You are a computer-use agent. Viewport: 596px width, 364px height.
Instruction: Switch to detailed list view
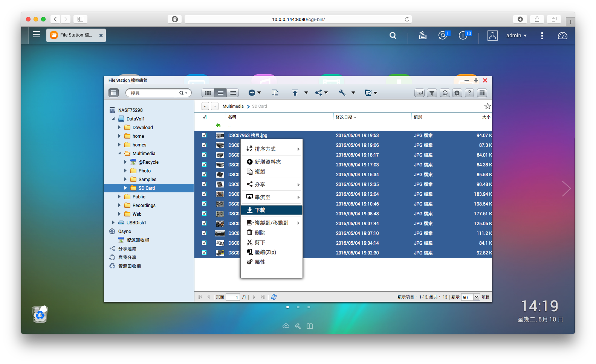pyautogui.click(x=233, y=93)
